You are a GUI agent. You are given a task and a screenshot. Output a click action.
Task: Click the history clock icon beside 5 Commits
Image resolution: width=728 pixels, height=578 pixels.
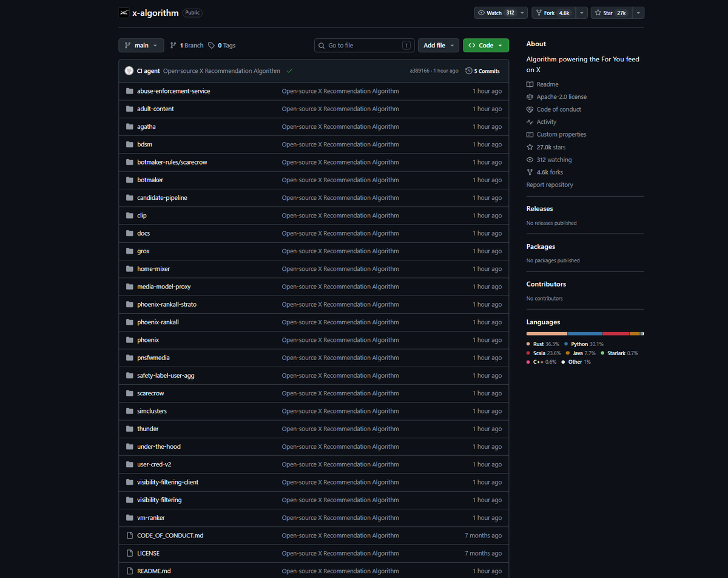click(469, 71)
